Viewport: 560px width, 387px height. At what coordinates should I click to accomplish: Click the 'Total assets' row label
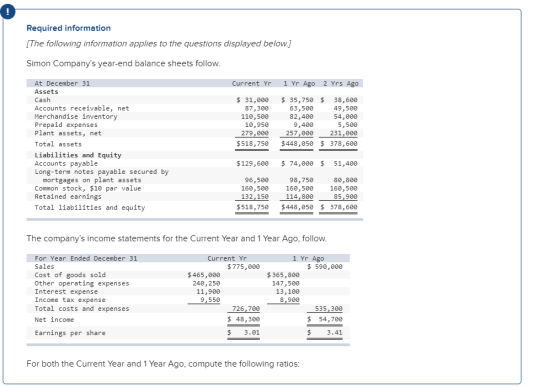[58, 144]
